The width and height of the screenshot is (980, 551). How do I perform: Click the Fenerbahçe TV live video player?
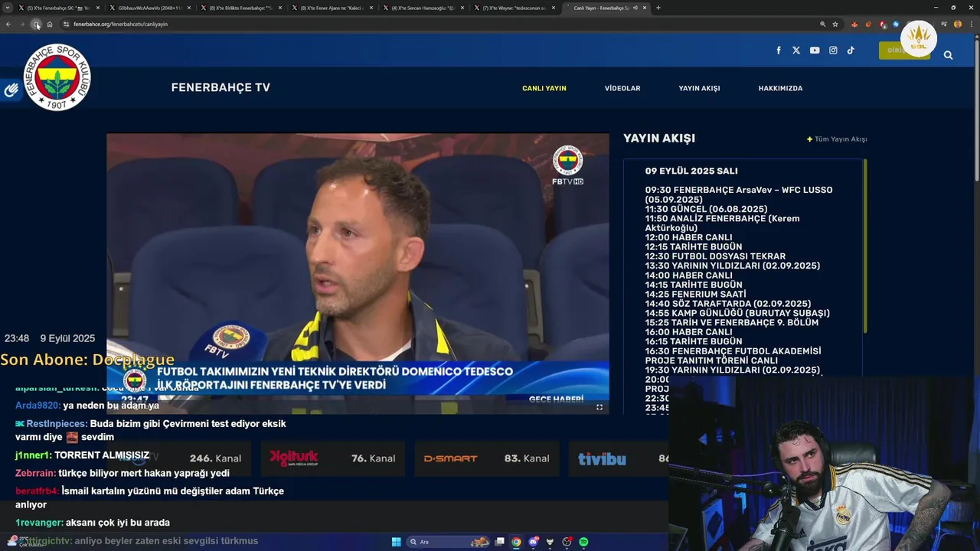[358, 274]
